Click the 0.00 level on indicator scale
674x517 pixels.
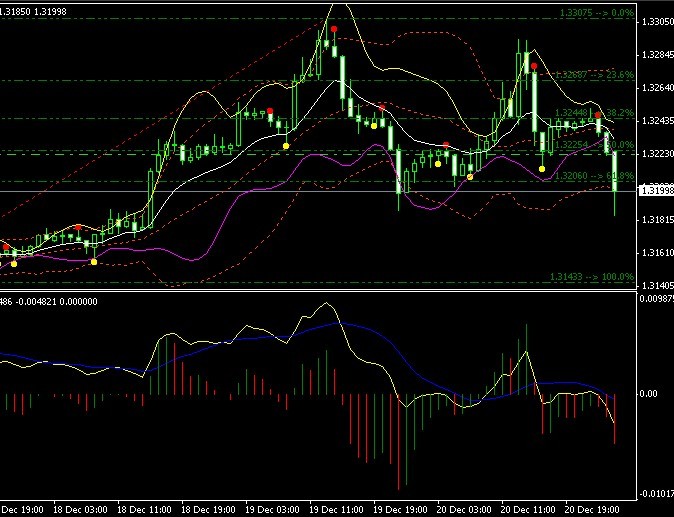648,394
